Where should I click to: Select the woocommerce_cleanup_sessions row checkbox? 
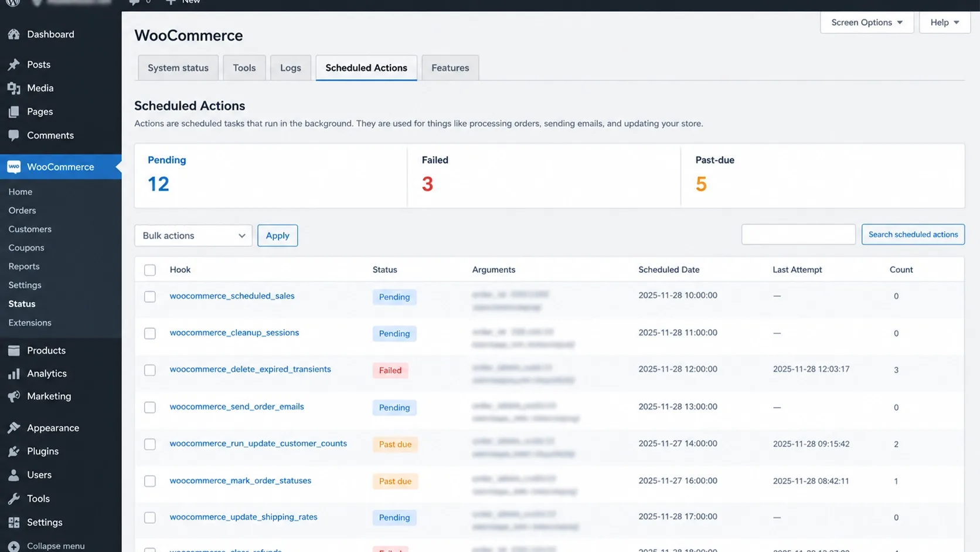(150, 333)
